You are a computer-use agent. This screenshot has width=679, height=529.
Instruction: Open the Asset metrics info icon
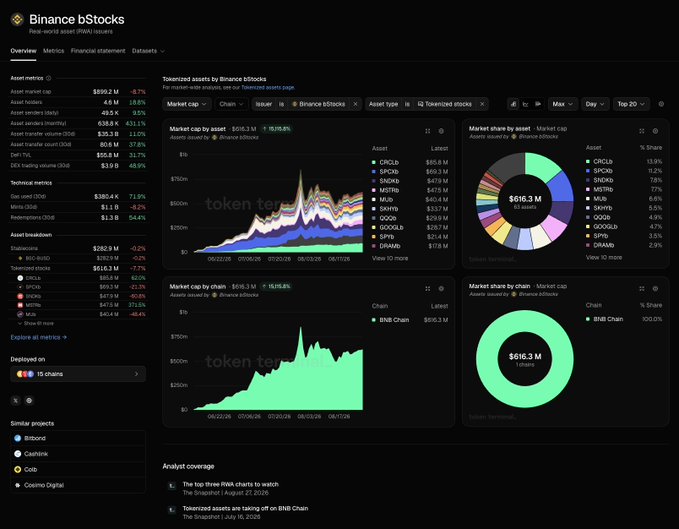(48, 78)
